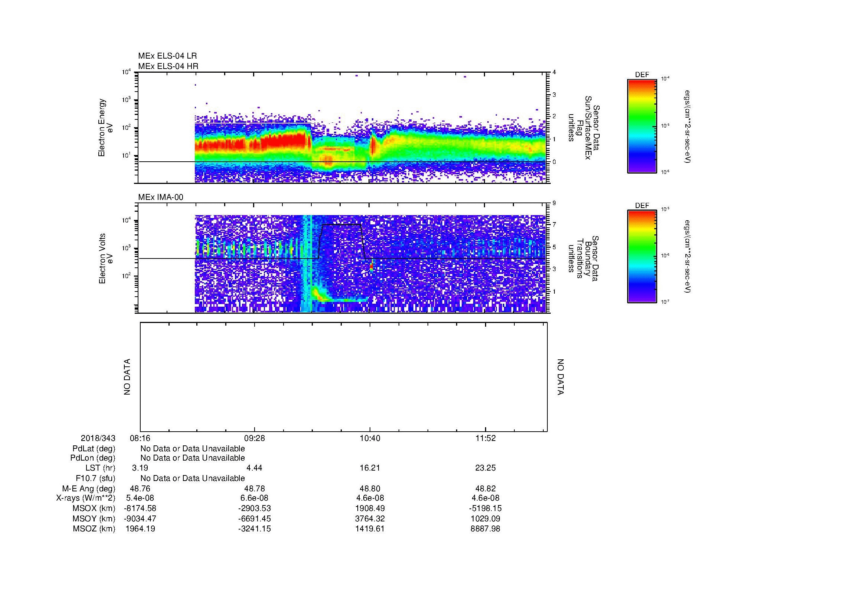The height and width of the screenshot is (613, 868).
Task: Click the M-E Ang value 48.80
Action: pos(370,489)
